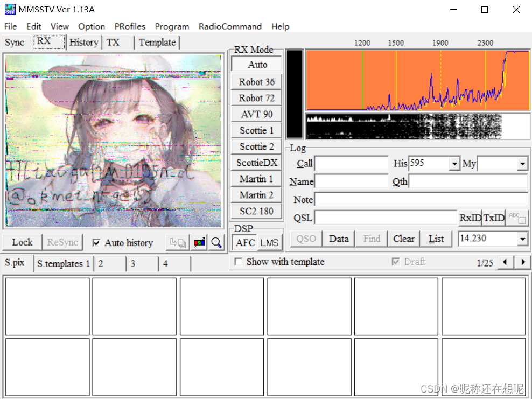The height and width of the screenshot is (399, 532).
Task: Click the magnifier zoom icon
Action: [x=216, y=242]
